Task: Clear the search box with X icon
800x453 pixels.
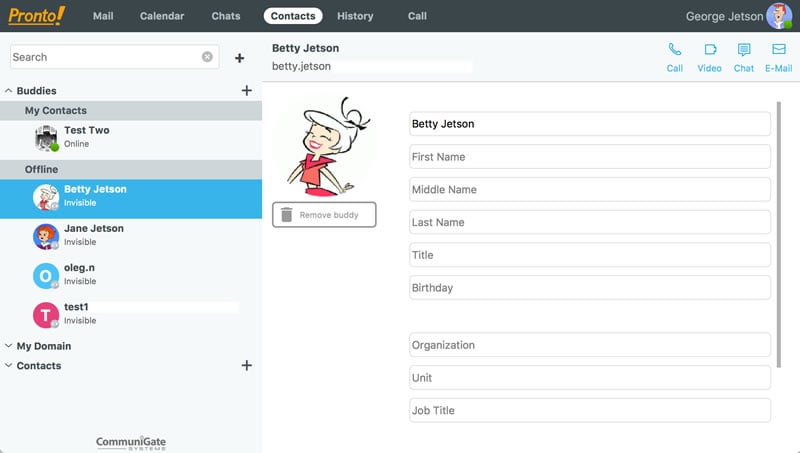Action: pos(207,57)
